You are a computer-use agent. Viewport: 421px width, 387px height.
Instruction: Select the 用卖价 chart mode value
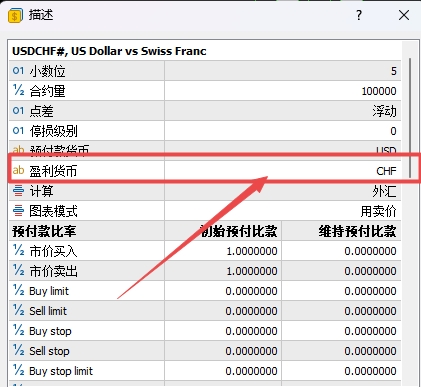click(x=379, y=211)
